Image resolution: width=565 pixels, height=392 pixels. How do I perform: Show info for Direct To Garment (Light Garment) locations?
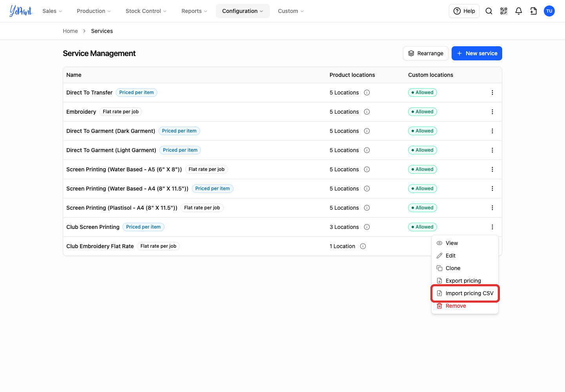click(367, 150)
